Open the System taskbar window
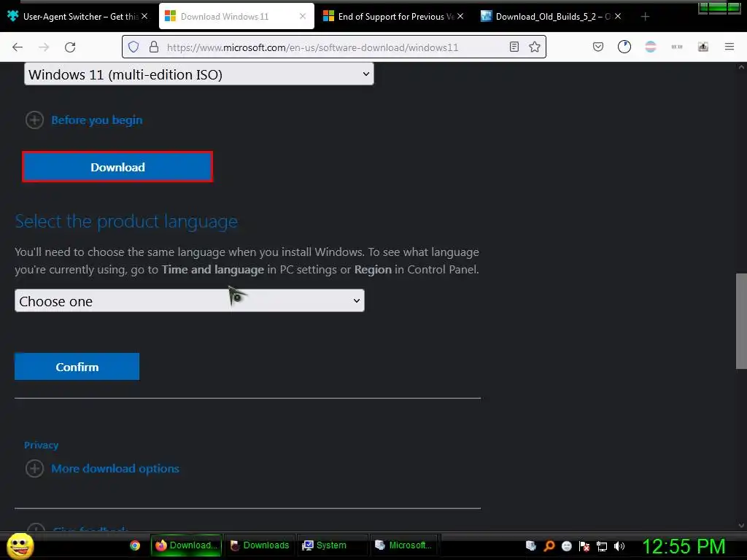This screenshot has width=747, height=560. 332,545
